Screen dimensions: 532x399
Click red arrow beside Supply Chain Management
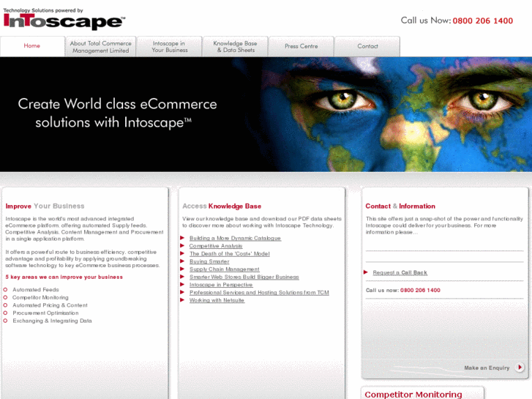coord(182,269)
